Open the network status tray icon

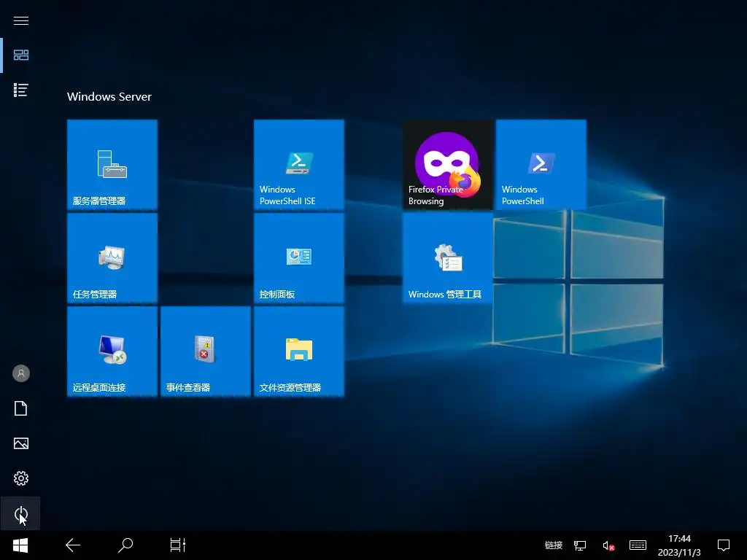pos(580,545)
